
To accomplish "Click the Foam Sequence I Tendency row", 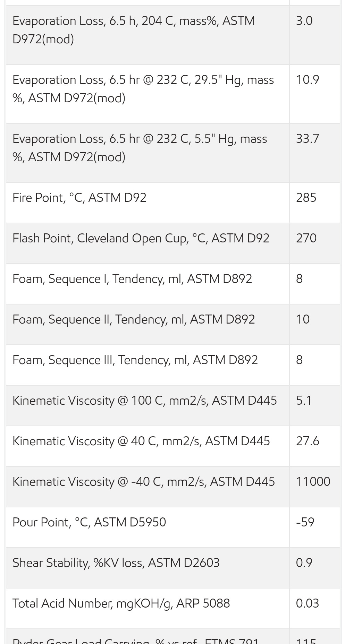I will click(132, 279).
